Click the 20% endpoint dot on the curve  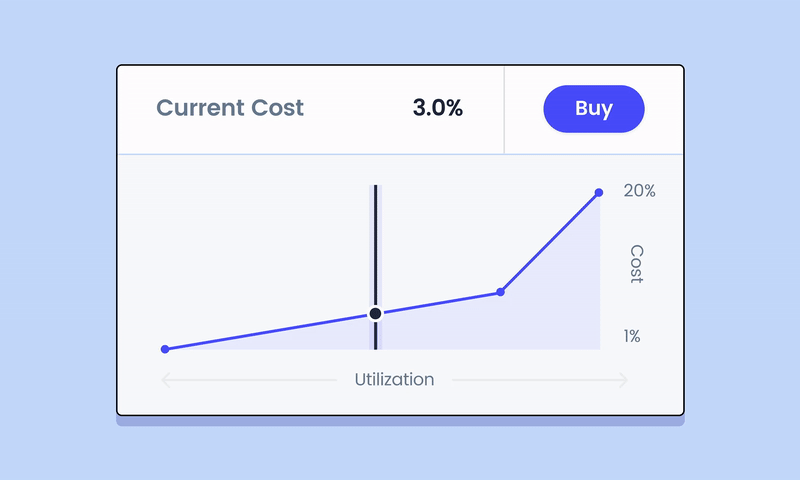(x=599, y=192)
